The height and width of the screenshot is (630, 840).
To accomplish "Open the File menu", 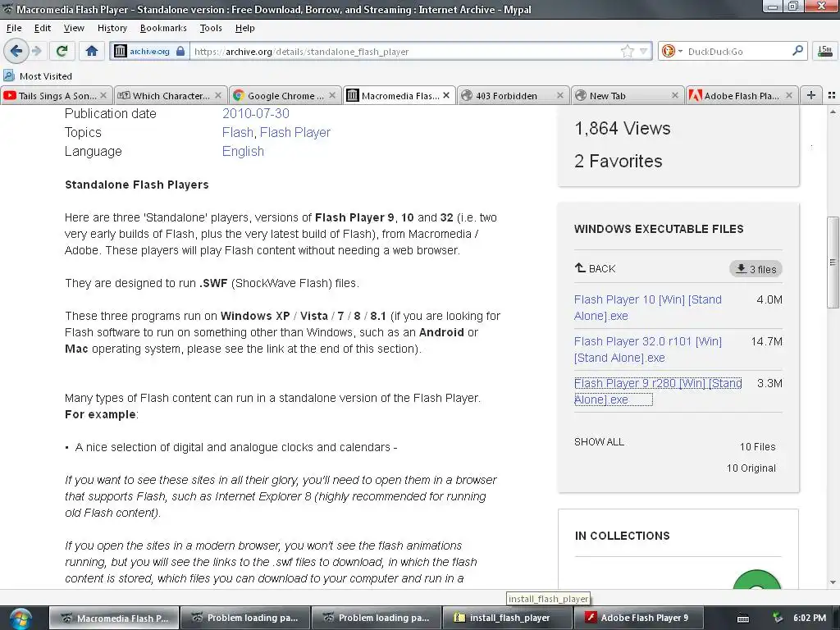I will (x=14, y=28).
